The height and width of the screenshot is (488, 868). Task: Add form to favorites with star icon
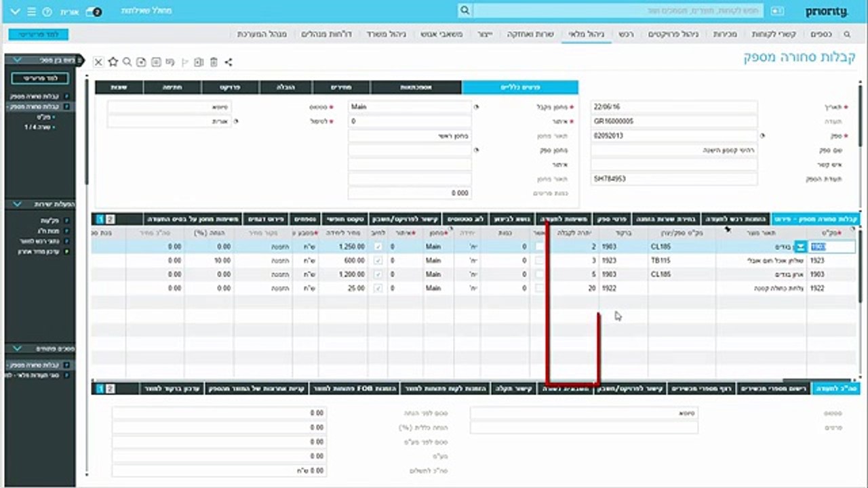[x=113, y=62]
